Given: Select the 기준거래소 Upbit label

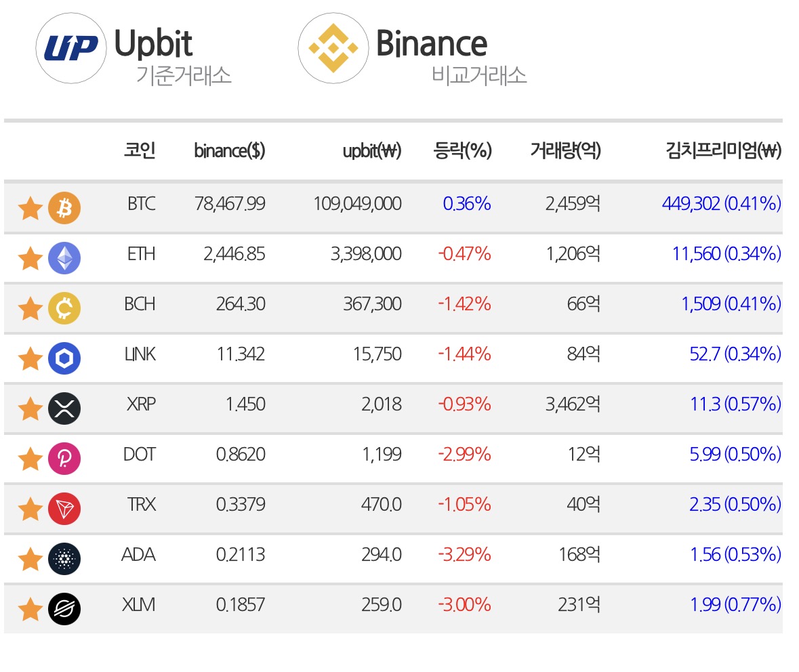Looking at the screenshot, I should [x=173, y=55].
